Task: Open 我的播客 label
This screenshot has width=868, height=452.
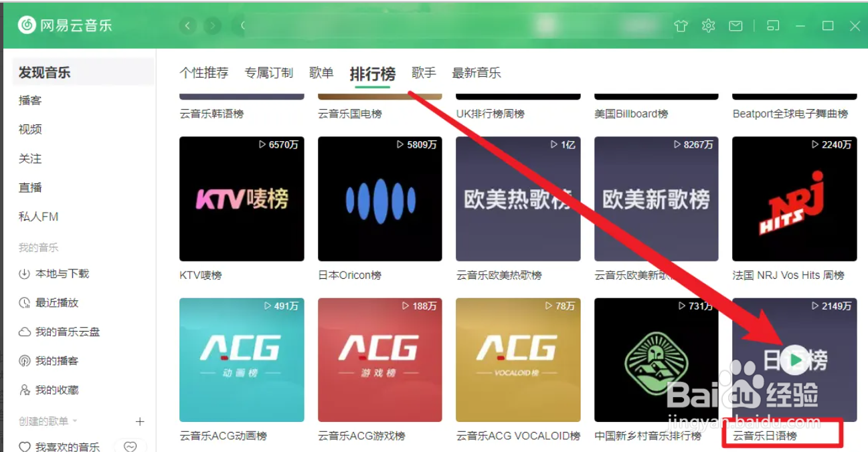Action: click(57, 361)
